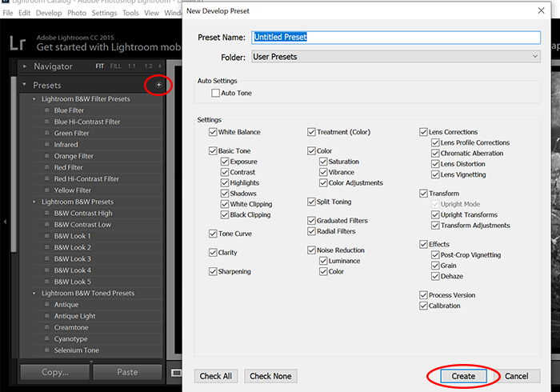Viewport: 560px width, 392px height.
Task: Click the left panel collapse arrow
Action: pyautogui.click(x=5, y=222)
